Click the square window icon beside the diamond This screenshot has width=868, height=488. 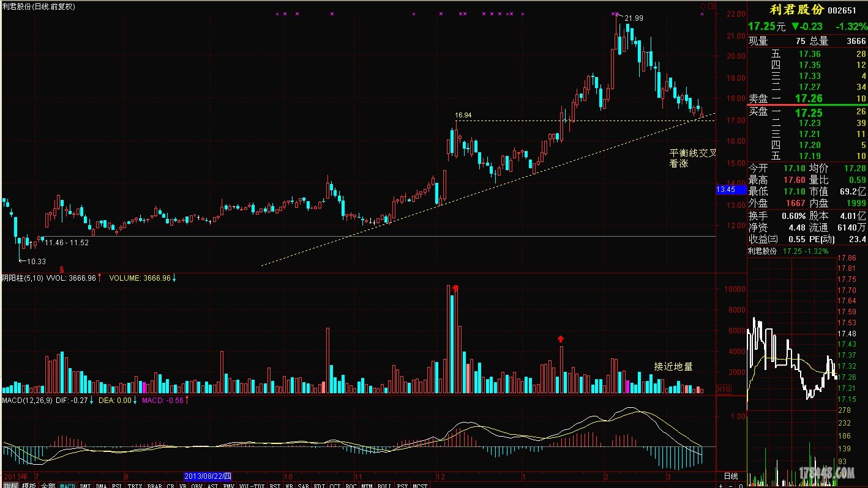711,6
